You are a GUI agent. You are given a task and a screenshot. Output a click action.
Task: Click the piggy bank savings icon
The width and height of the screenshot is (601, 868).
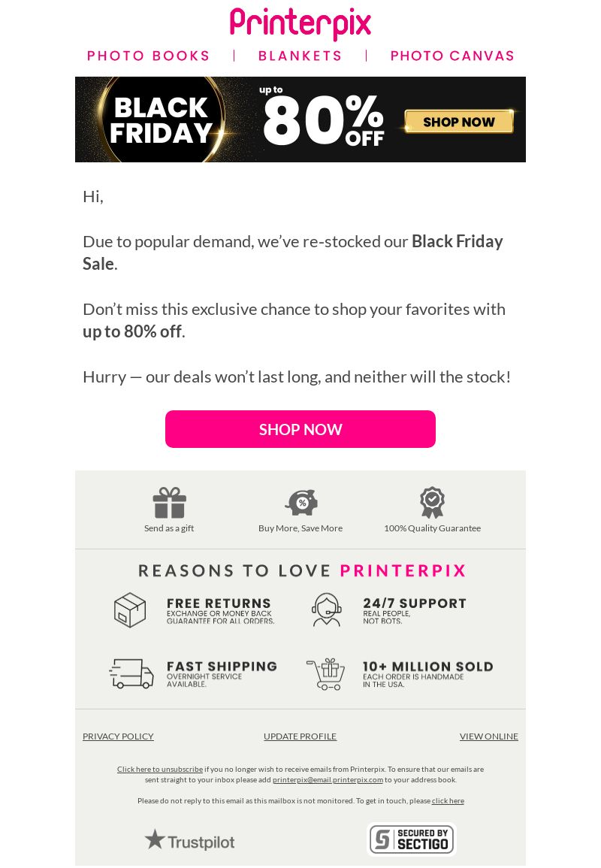301,503
